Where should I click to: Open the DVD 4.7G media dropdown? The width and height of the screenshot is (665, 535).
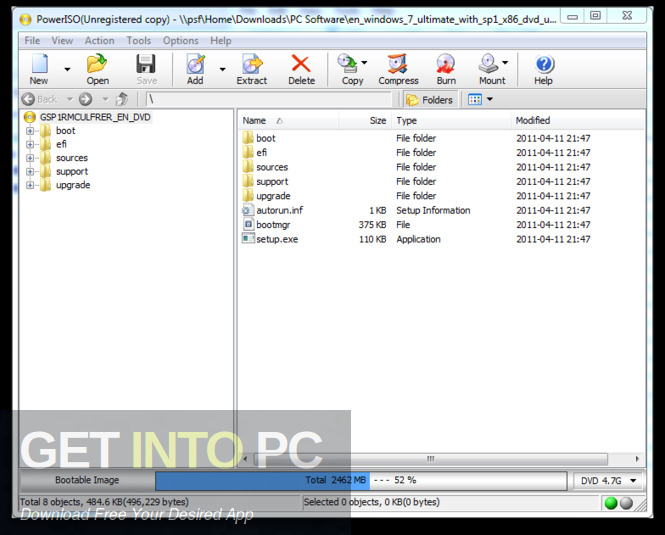[609, 481]
